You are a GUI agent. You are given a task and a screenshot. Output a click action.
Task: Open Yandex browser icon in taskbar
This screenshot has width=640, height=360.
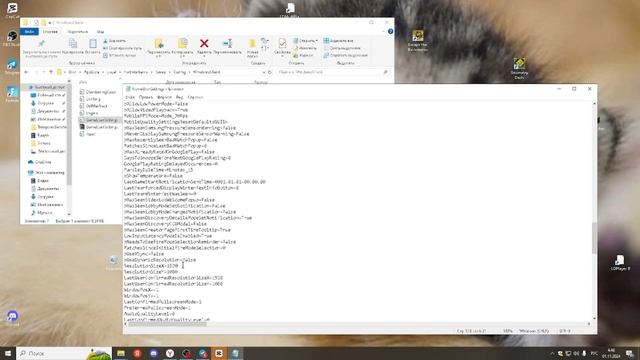pos(170,353)
